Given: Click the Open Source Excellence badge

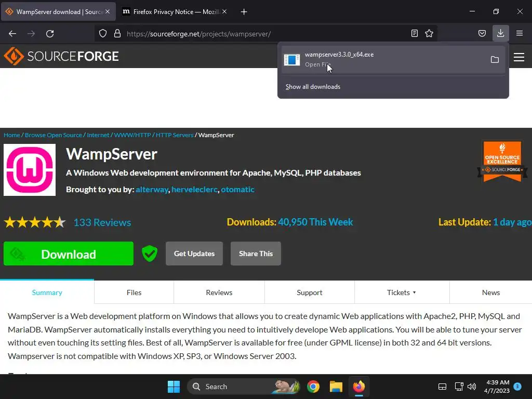Looking at the screenshot, I should (x=502, y=162).
